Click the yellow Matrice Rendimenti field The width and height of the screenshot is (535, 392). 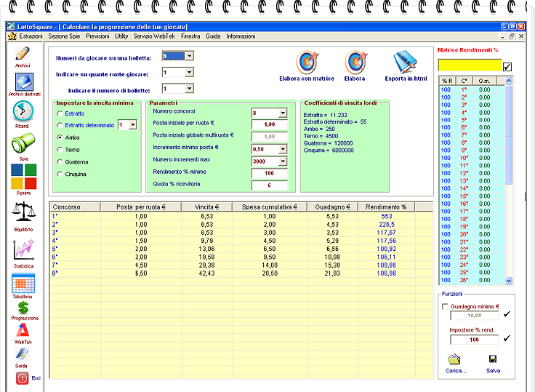tap(470, 65)
